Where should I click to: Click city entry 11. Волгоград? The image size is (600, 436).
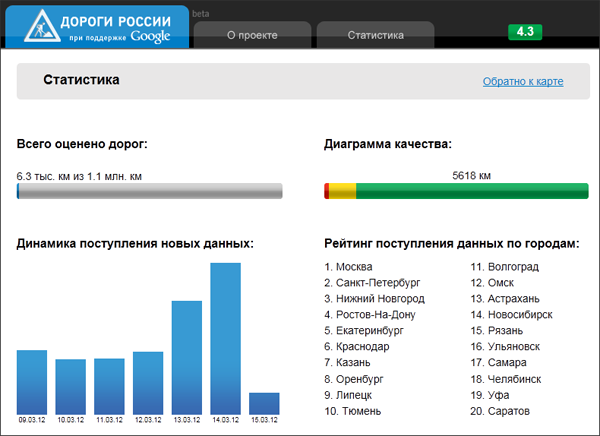(x=504, y=267)
